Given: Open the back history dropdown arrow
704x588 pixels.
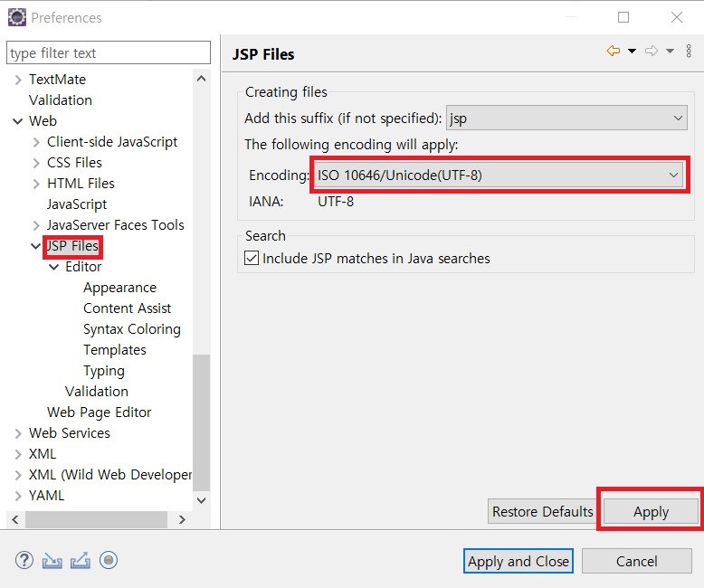Looking at the screenshot, I should 632,51.
